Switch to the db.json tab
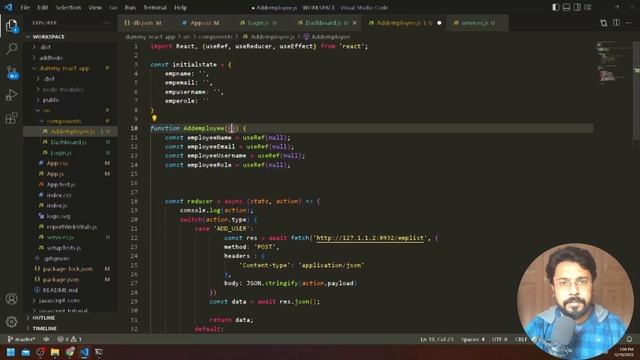Viewport: 640px width, 360px height. coord(143,23)
